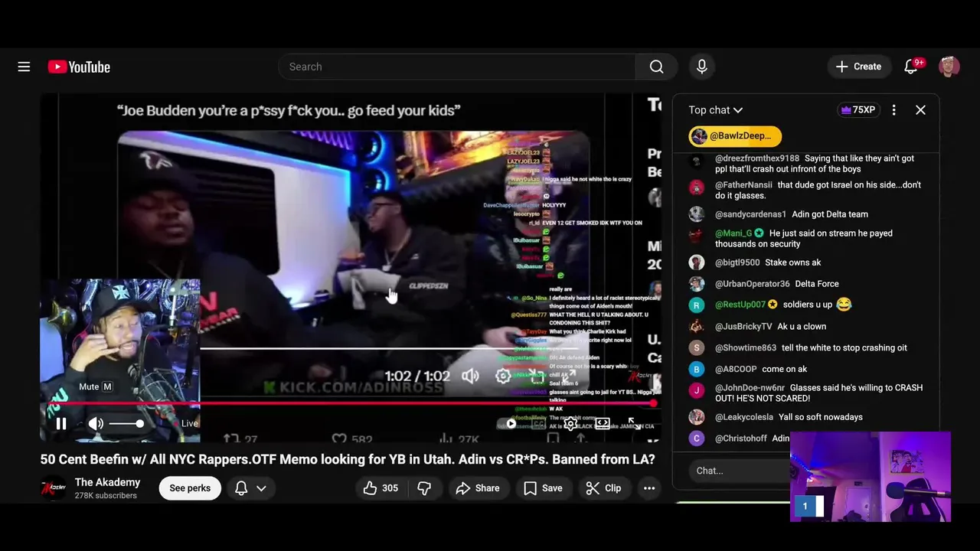The height and width of the screenshot is (551, 980).
Task: Click the chat message input field
Action: click(x=739, y=471)
